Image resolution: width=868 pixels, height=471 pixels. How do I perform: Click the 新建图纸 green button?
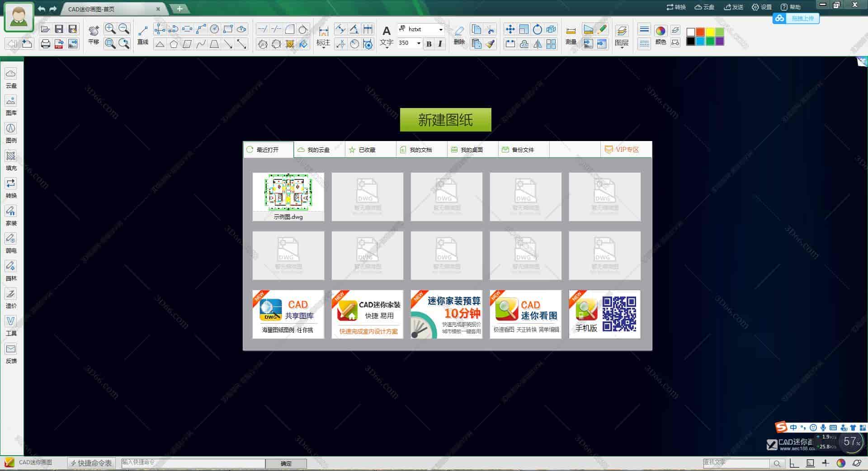[445, 120]
